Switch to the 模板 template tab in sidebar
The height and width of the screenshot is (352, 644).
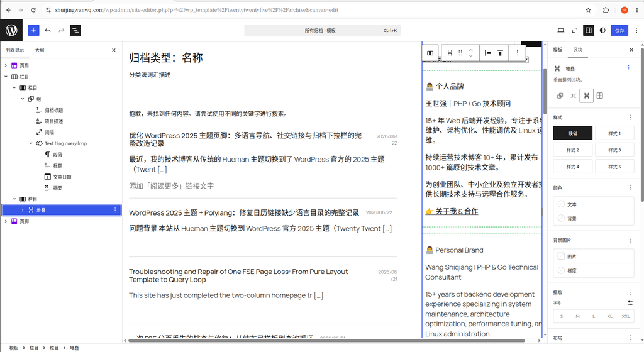pos(557,50)
